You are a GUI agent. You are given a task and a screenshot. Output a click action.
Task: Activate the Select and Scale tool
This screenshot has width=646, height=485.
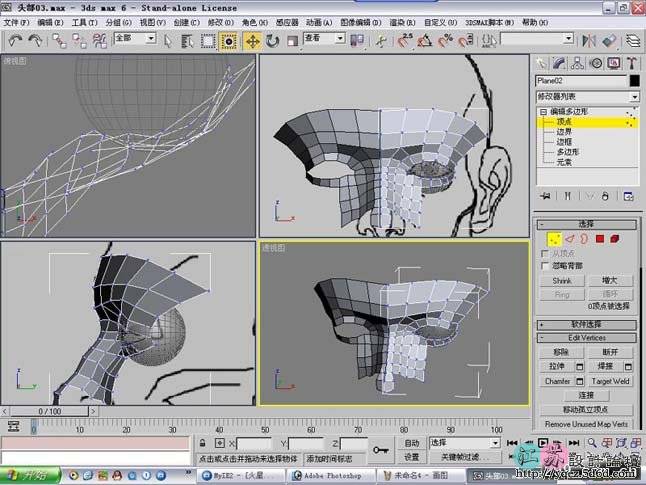pos(293,40)
